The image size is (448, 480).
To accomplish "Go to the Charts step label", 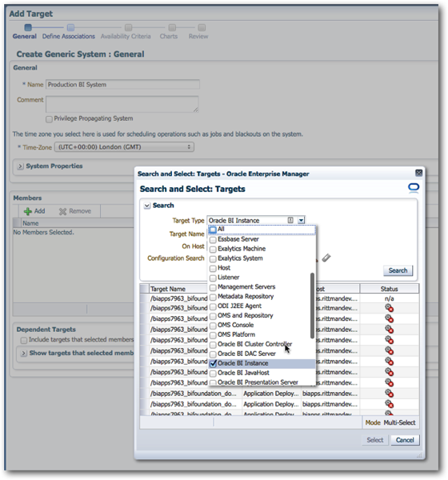I will point(169,36).
